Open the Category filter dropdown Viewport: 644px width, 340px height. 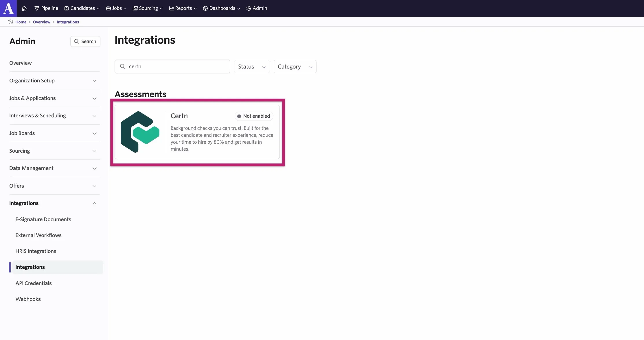coord(295,66)
